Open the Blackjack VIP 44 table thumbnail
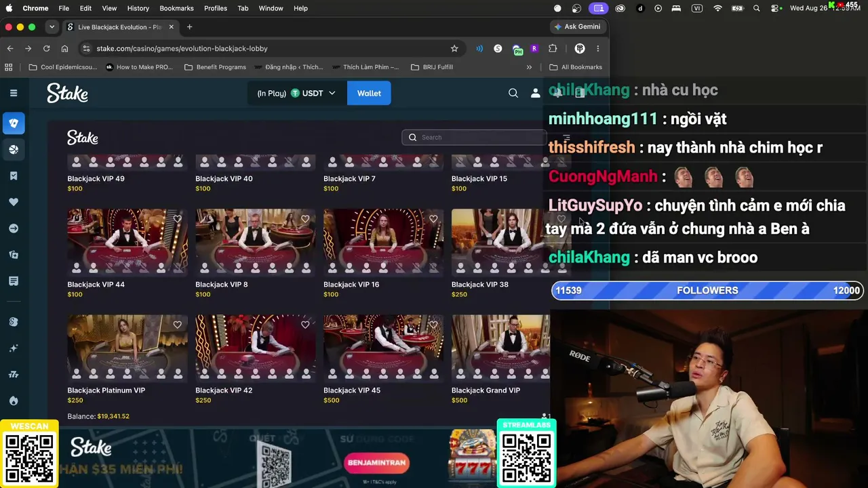The height and width of the screenshot is (488, 868). (x=127, y=242)
